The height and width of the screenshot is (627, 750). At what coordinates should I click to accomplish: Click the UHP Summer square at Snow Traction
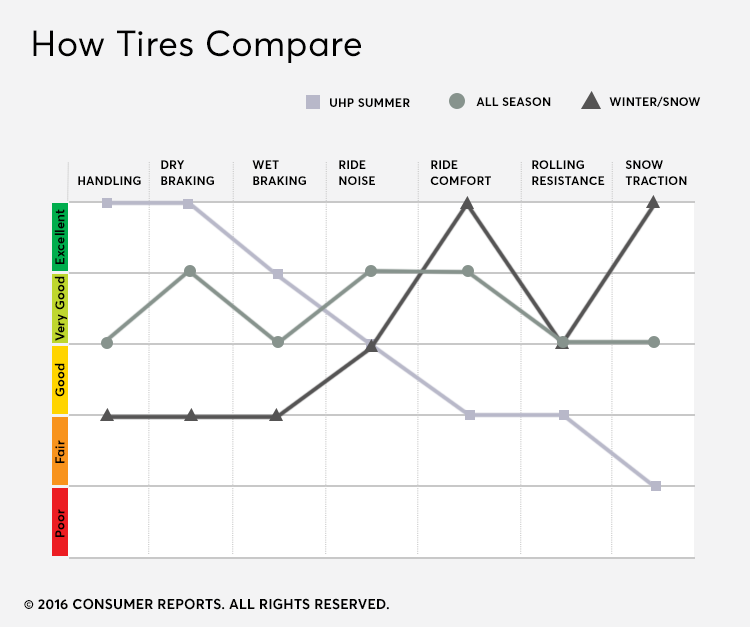click(656, 486)
